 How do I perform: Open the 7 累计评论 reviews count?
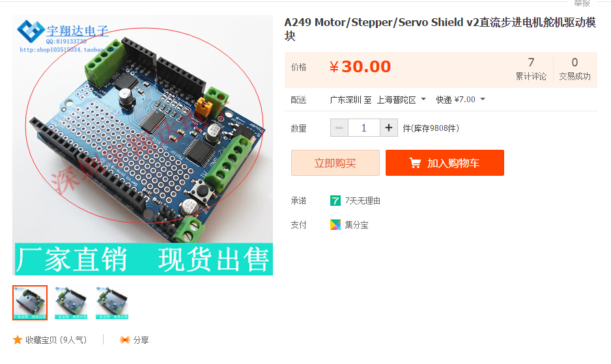pyautogui.click(x=531, y=69)
